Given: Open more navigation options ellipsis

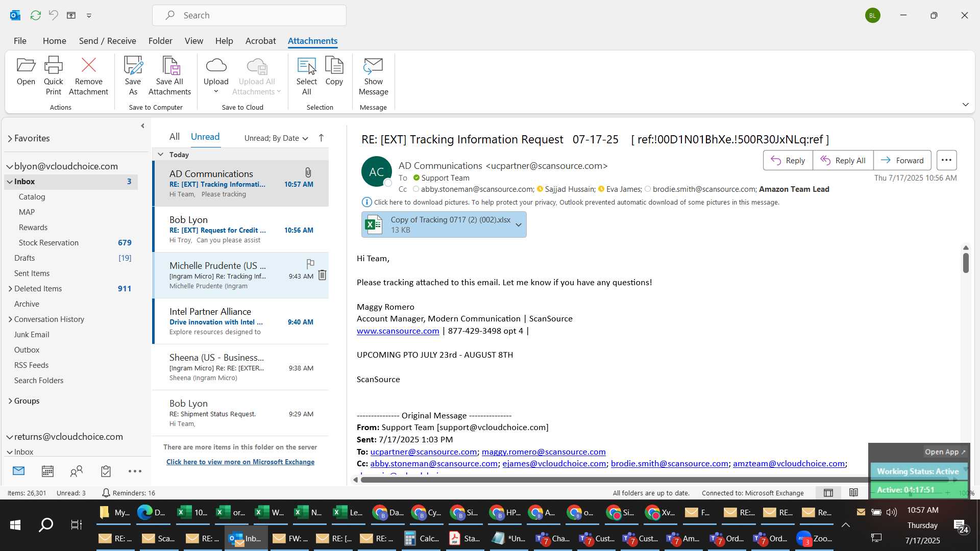Looking at the screenshot, I should click(x=135, y=471).
